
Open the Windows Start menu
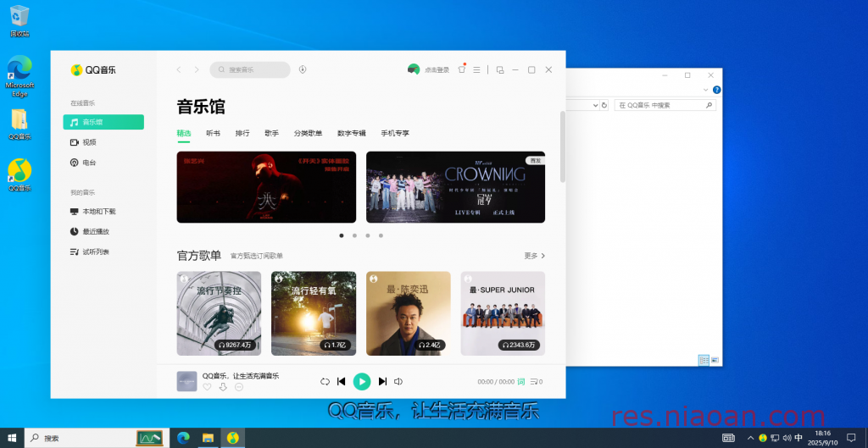click(12, 438)
